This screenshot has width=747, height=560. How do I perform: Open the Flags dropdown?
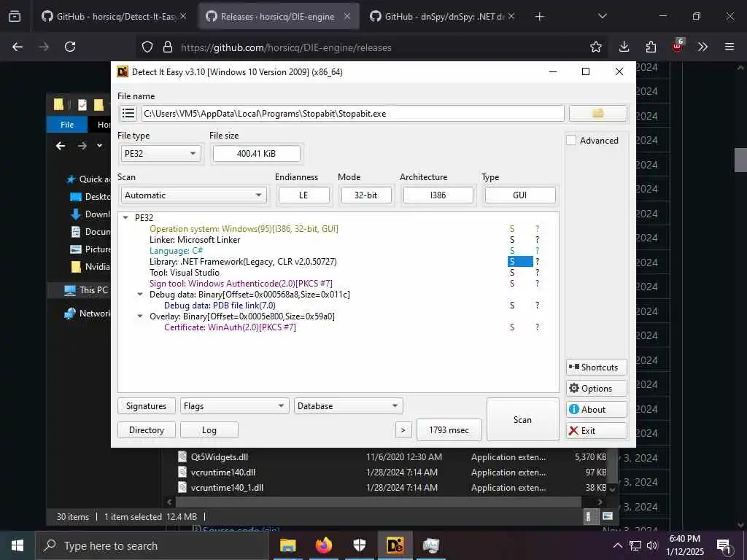(x=234, y=406)
